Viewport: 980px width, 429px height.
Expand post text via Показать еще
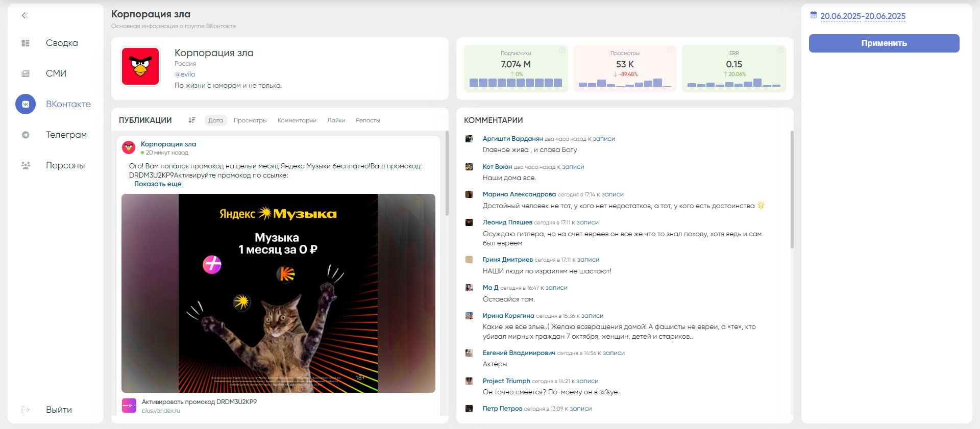pyautogui.click(x=158, y=184)
